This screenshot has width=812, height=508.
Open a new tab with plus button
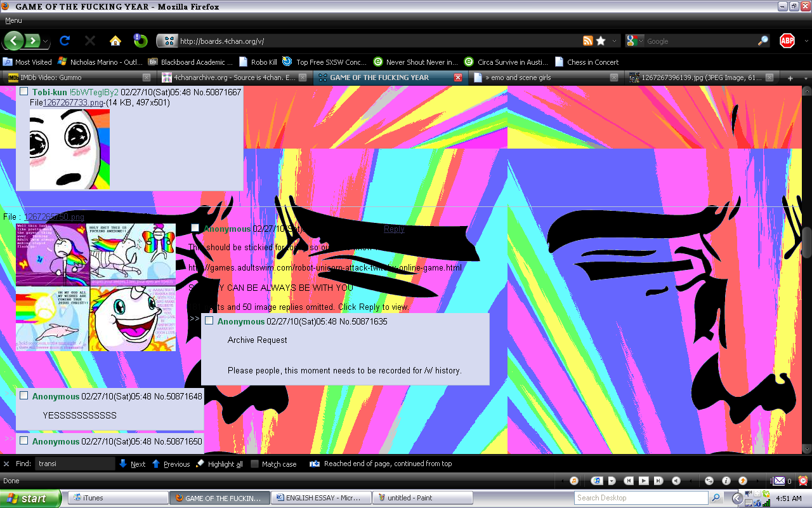coord(790,78)
